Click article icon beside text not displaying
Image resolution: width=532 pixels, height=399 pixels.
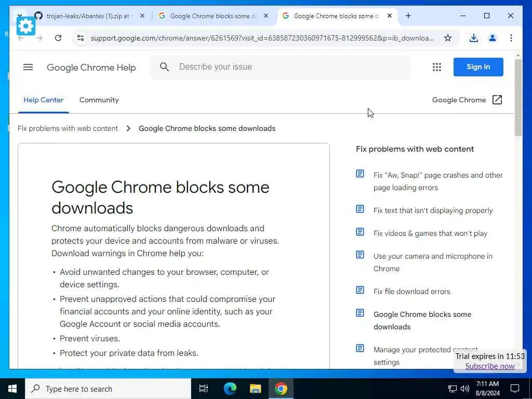click(360, 209)
